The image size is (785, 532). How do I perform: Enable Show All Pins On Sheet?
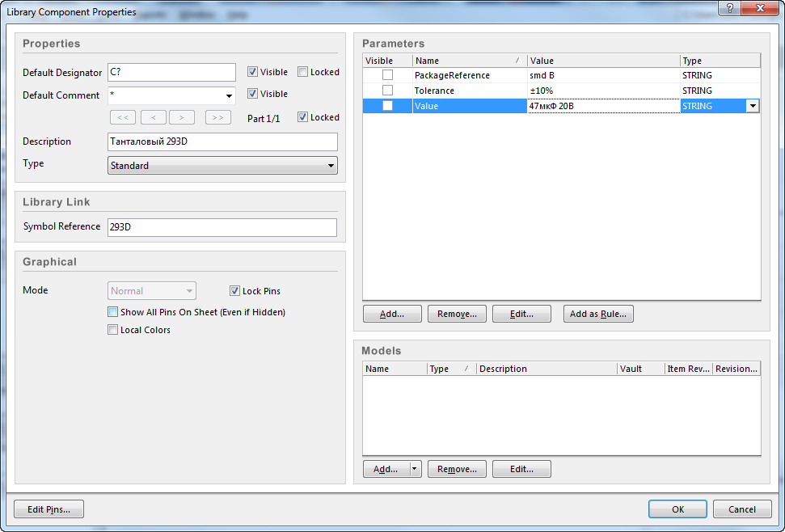(112, 312)
